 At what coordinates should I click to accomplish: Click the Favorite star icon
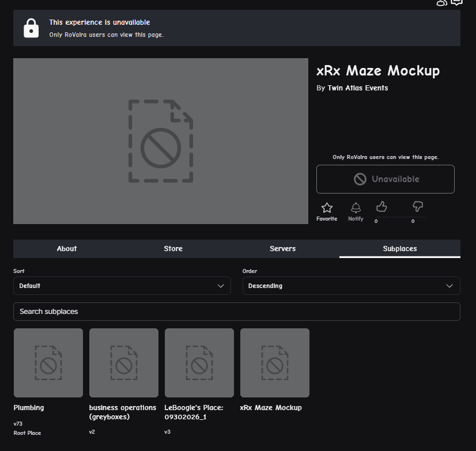point(327,208)
